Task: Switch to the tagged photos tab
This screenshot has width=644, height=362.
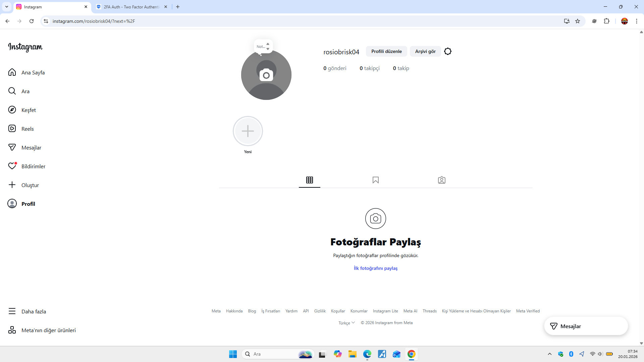Action: coord(442,180)
